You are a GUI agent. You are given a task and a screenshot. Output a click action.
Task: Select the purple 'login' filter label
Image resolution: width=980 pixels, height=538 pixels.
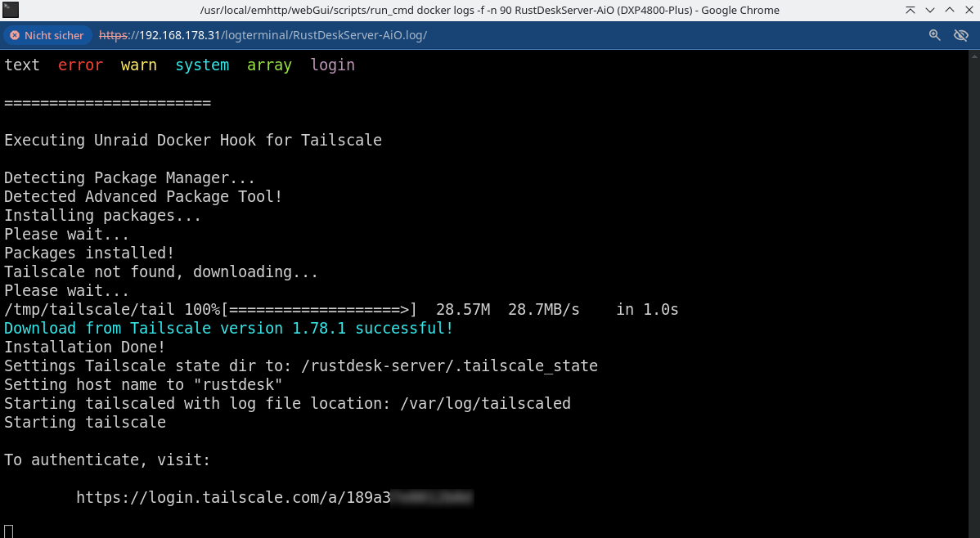coord(332,65)
